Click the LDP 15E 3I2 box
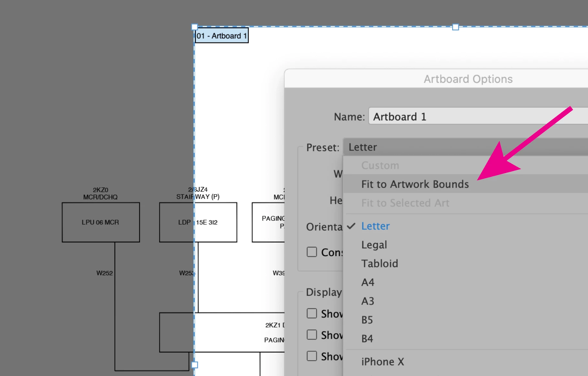Viewport: 588px width, 376px height. point(198,222)
